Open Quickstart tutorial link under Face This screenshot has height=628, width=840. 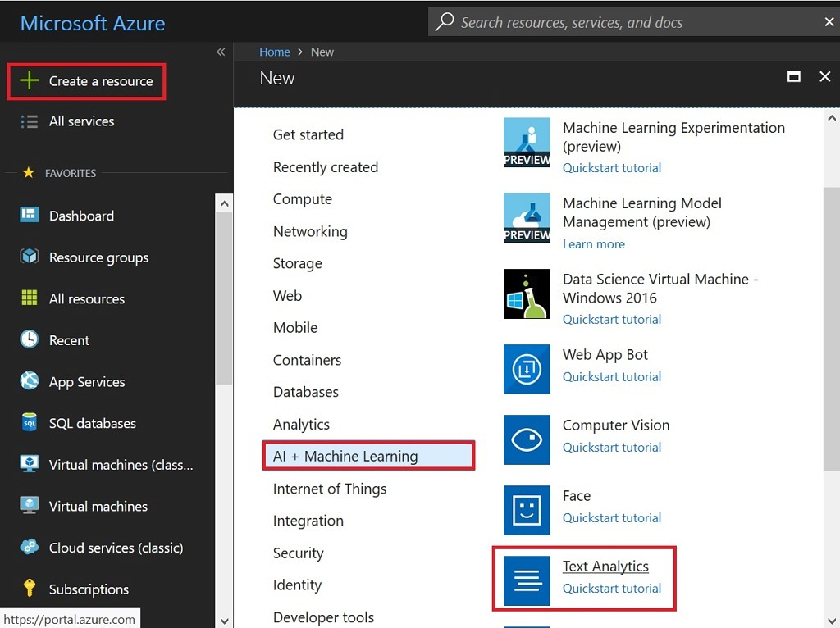tap(612, 517)
